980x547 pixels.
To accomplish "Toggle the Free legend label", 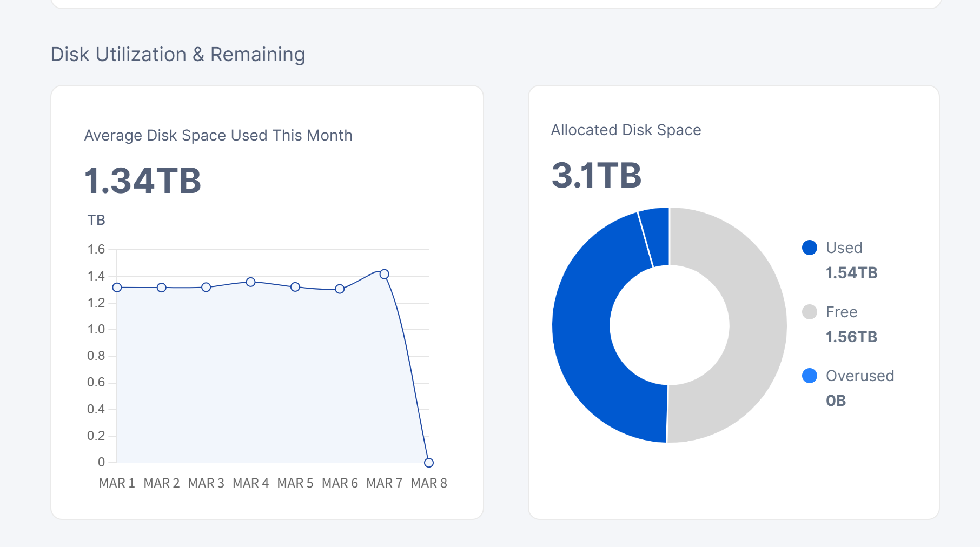I will [841, 312].
